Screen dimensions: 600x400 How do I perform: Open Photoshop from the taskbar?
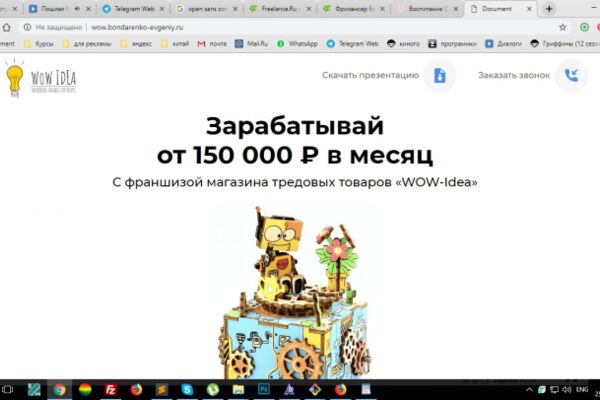click(264, 390)
